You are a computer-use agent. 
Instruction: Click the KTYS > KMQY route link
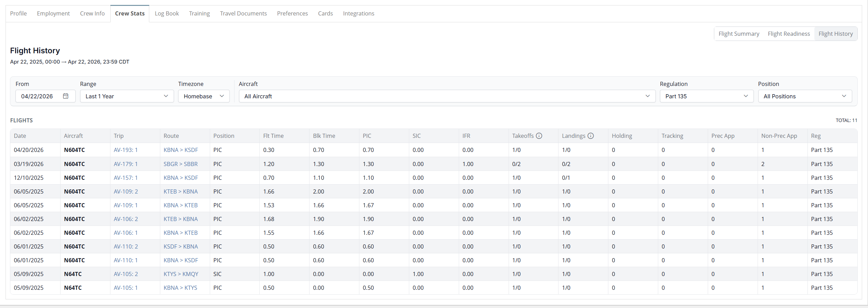coord(181,274)
